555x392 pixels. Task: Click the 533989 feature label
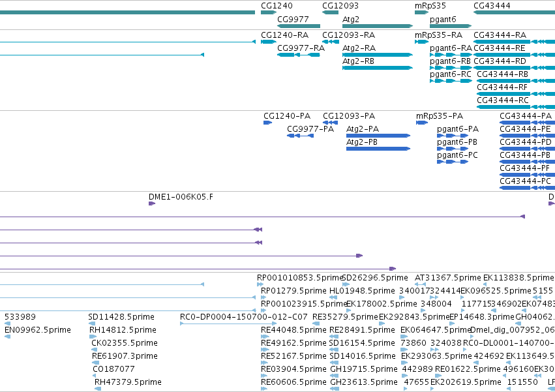click(x=20, y=317)
